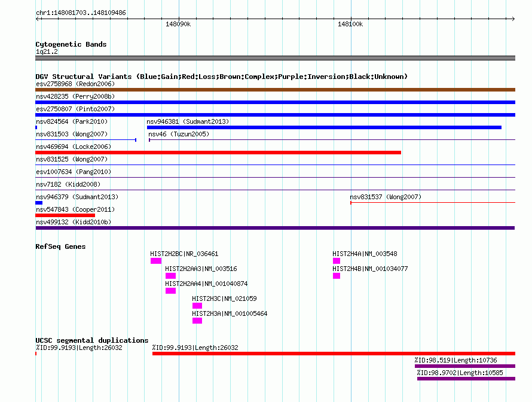Click the HIST2H2AA4 magenta gene box
Image resolution: width=532 pixels, height=402 pixels.
(x=171, y=291)
